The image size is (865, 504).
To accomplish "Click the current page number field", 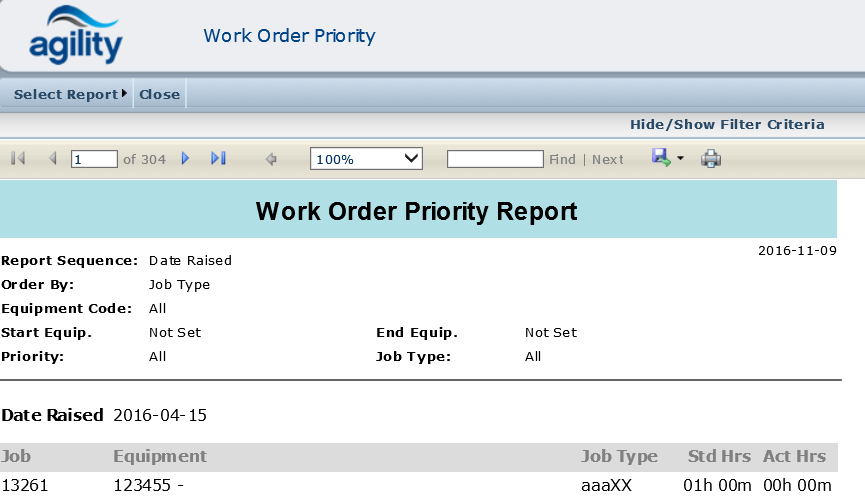I will coord(94,159).
